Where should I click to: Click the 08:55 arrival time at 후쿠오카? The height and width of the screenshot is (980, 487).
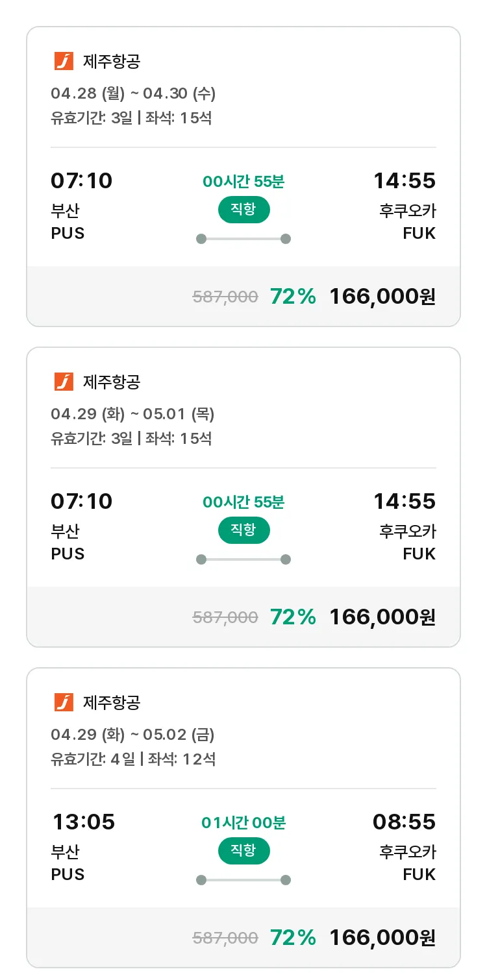tap(404, 822)
